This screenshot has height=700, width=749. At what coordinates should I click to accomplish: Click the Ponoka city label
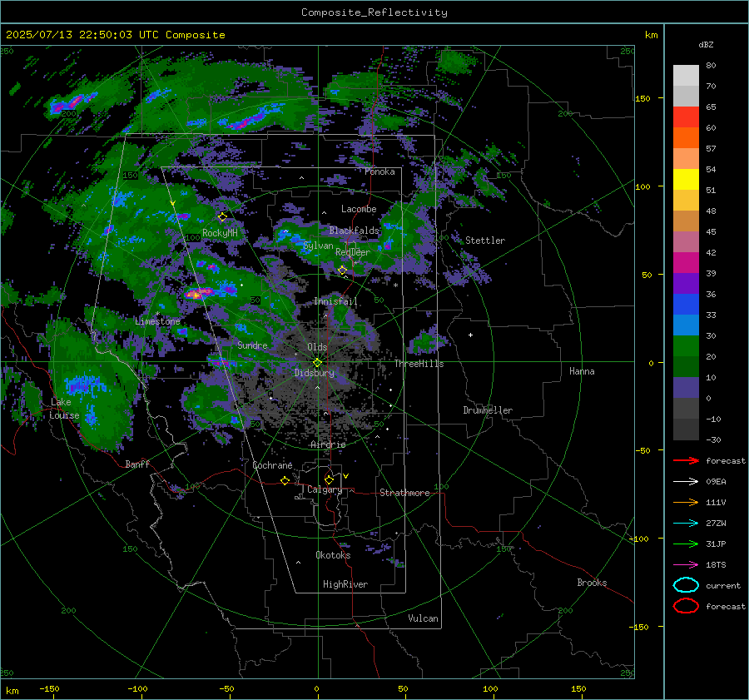[379, 171]
